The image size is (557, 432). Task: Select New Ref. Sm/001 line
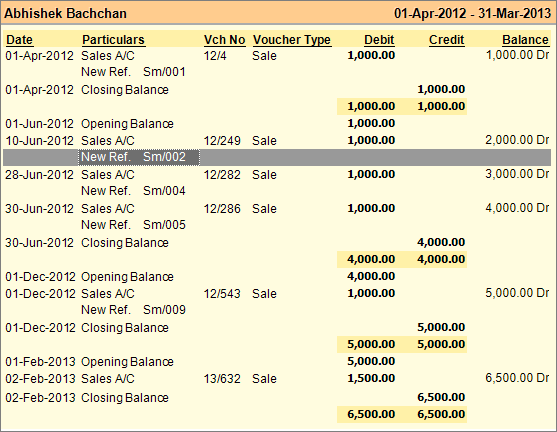click(x=133, y=72)
